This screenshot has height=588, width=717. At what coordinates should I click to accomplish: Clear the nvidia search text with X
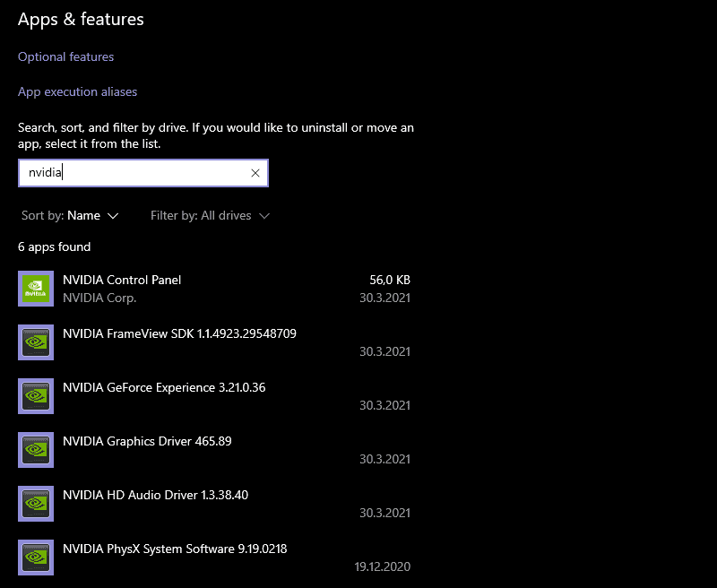click(255, 173)
